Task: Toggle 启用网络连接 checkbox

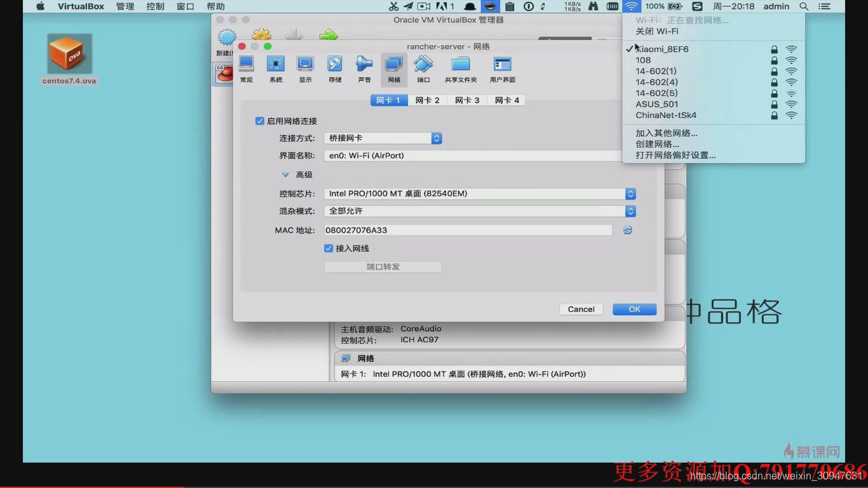Action: pyautogui.click(x=259, y=121)
